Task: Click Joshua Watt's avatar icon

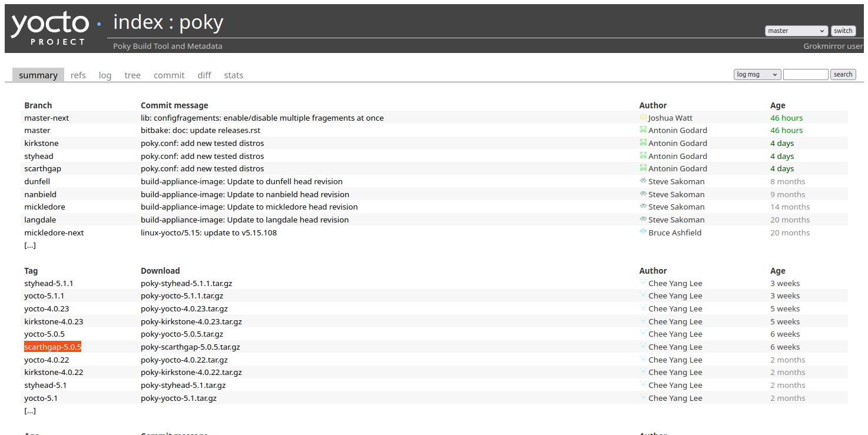Action: point(642,117)
